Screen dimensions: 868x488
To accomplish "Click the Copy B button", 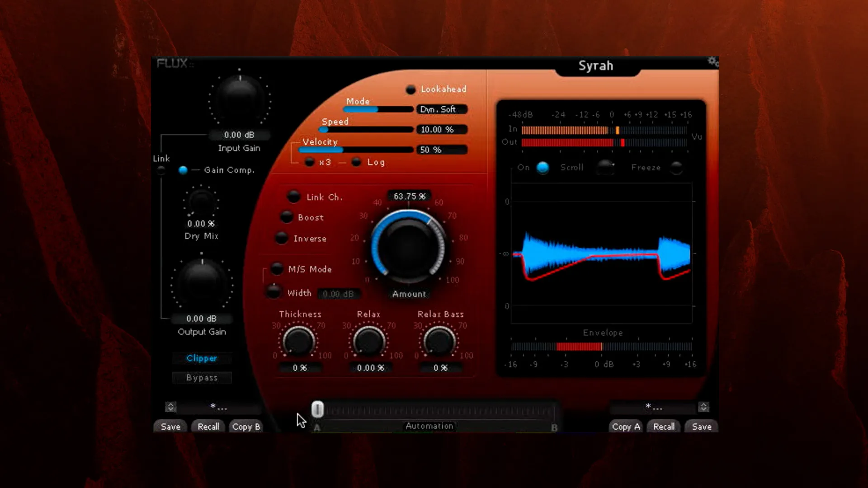I will (x=246, y=427).
